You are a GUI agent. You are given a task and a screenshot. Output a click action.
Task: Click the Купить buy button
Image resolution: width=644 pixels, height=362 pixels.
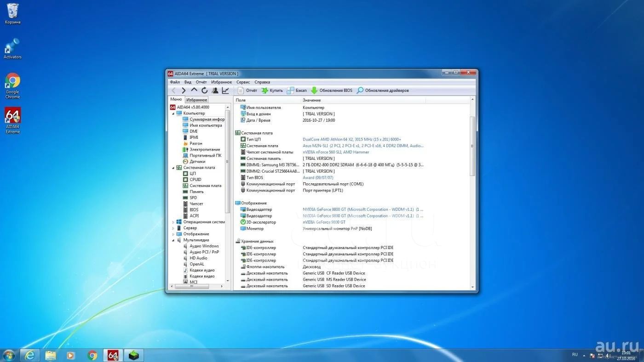click(x=272, y=90)
